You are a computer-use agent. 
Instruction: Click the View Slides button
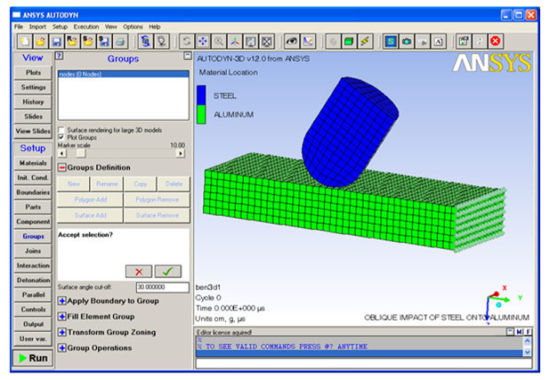(x=33, y=131)
